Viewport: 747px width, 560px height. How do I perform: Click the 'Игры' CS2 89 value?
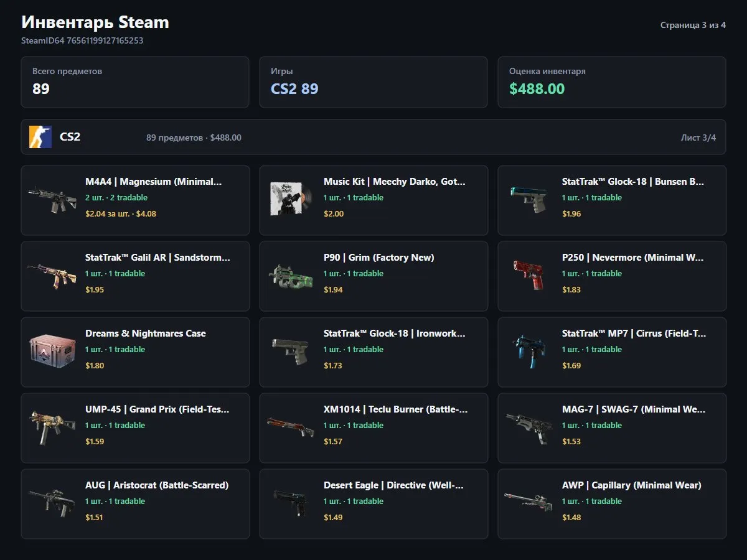pos(294,89)
